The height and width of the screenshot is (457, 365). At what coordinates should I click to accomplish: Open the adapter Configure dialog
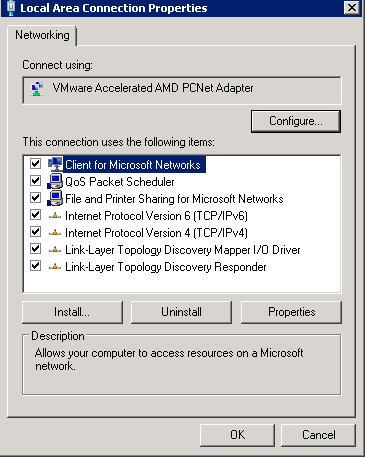tap(296, 121)
